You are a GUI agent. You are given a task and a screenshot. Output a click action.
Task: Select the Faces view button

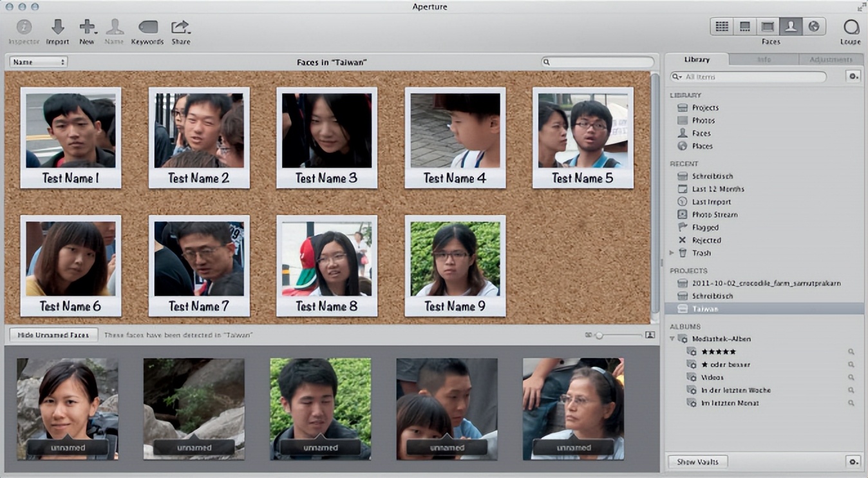pyautogui.click(x=791, y=26)
